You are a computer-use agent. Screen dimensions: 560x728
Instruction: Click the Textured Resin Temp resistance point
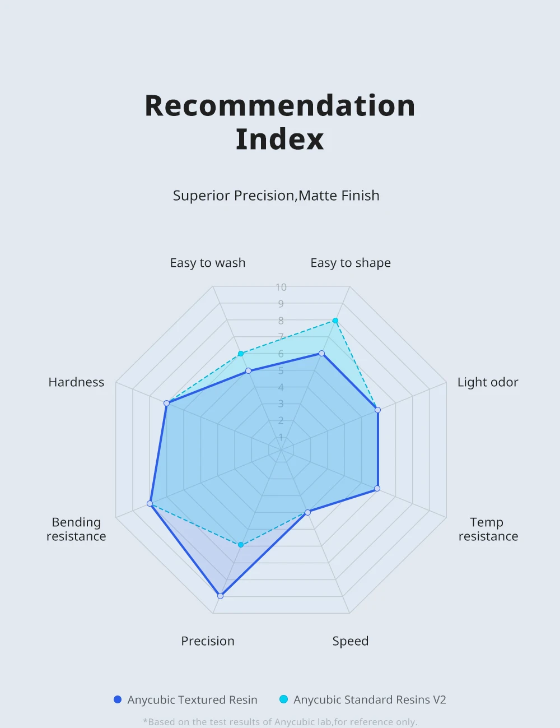point(377,489)
